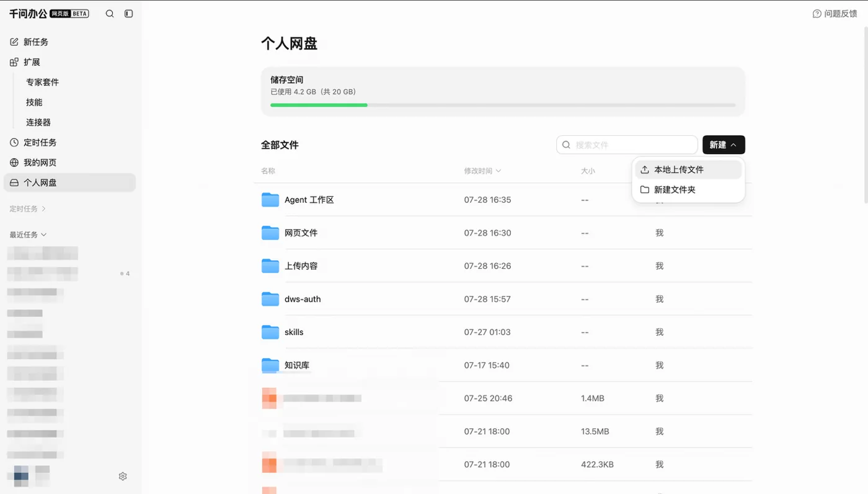
Task: Click the green storage usage bar
Action: coord(319,105)
